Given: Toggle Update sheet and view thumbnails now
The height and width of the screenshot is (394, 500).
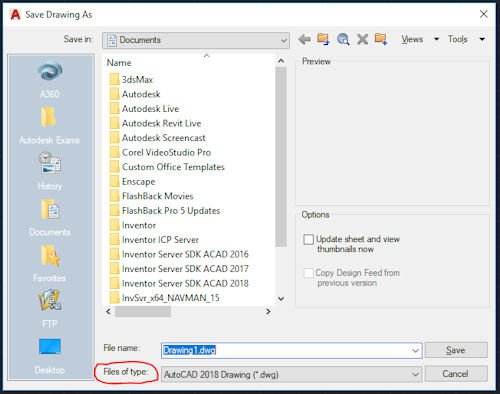Looking at the screenshot, I should (309, 239).
